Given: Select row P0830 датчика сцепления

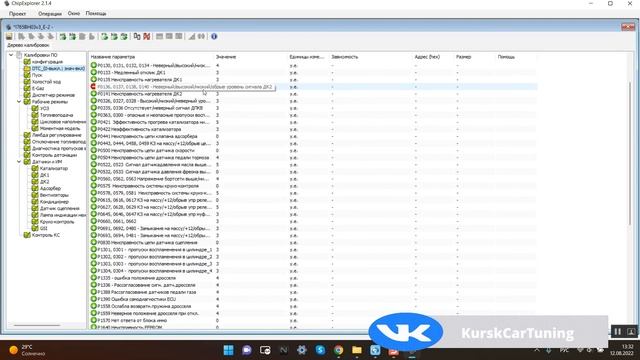Looking at the screenshot, I should tap(313, 242).
